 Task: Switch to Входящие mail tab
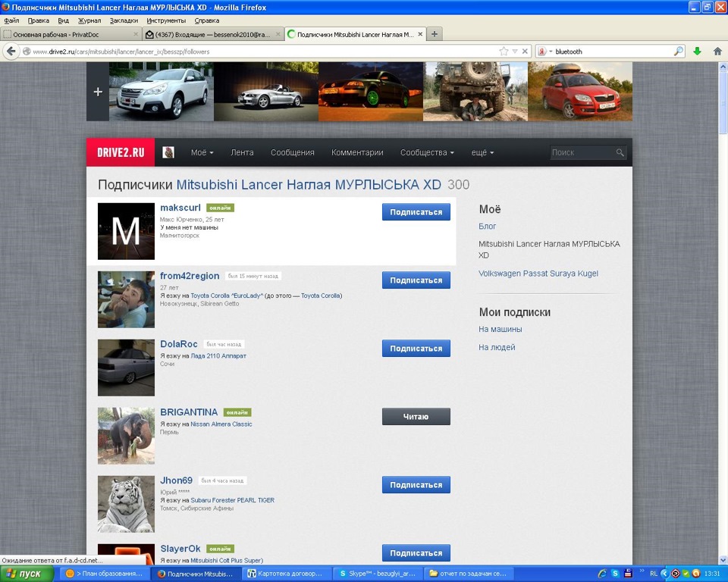(212, 34)
